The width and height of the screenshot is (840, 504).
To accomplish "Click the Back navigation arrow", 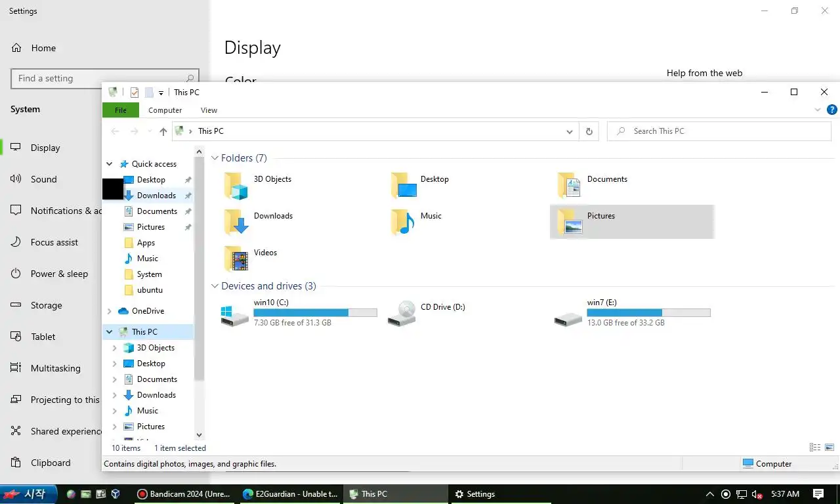I will (115, 131).
